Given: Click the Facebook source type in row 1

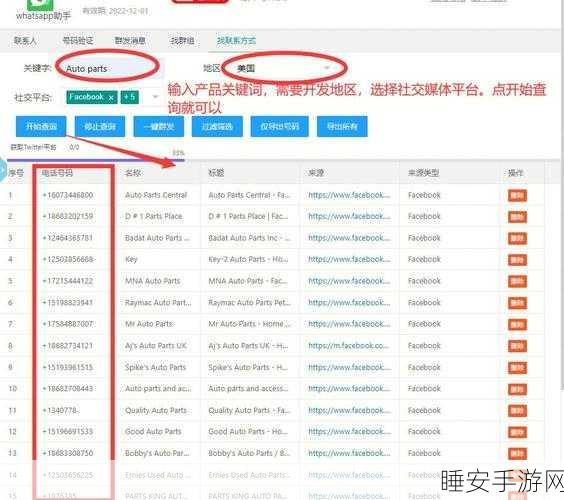Looking at the screenshot, I should 424,195.
